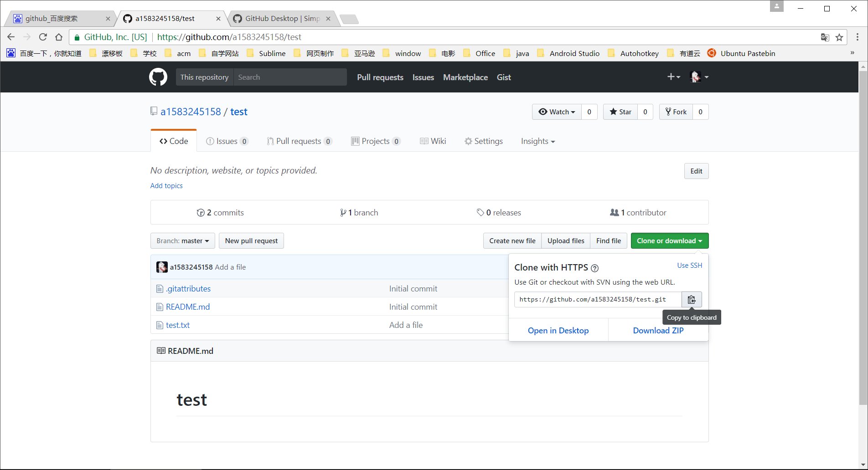Image resolution: width=868 pixels, height=470 pixels.
Task: Click New pull request
Action: pyautogui.click(x=251, y=241)
